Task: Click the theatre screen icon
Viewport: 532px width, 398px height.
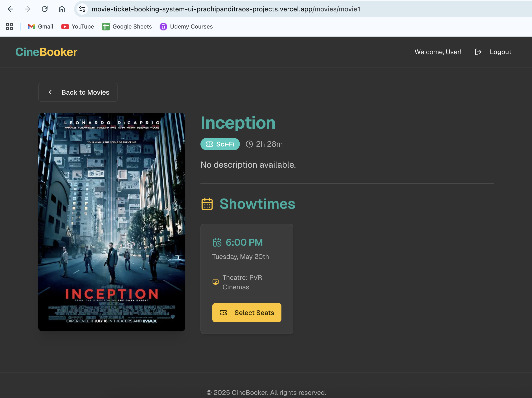Action: click(x=216, y=282)
